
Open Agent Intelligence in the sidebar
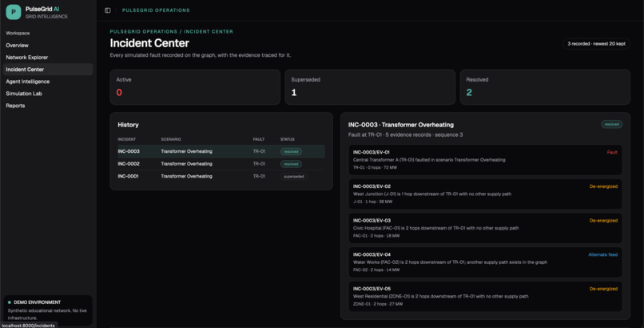pos(48,82)
